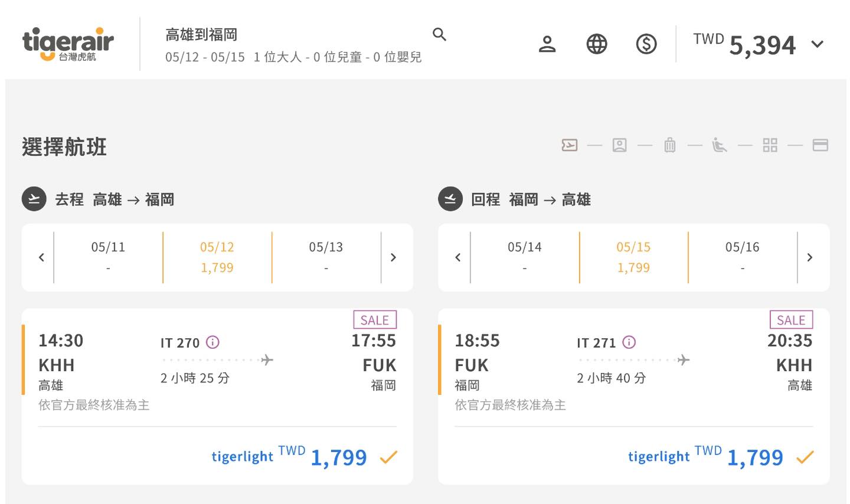850x504 pixels.
Task: Select the 05/12 departure date priced 1,799
Action: [217, 257]
